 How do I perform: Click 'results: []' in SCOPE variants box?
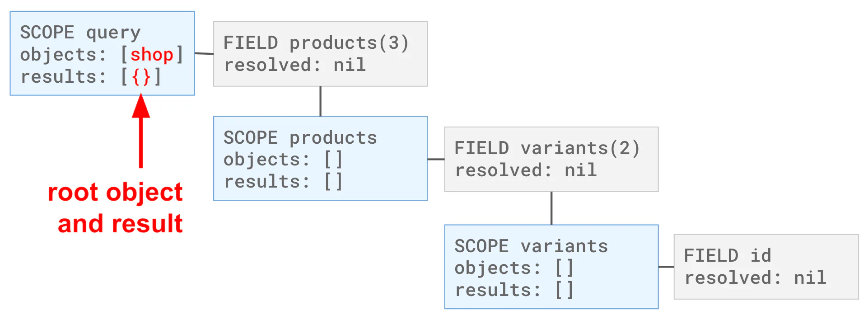point(514,290)
